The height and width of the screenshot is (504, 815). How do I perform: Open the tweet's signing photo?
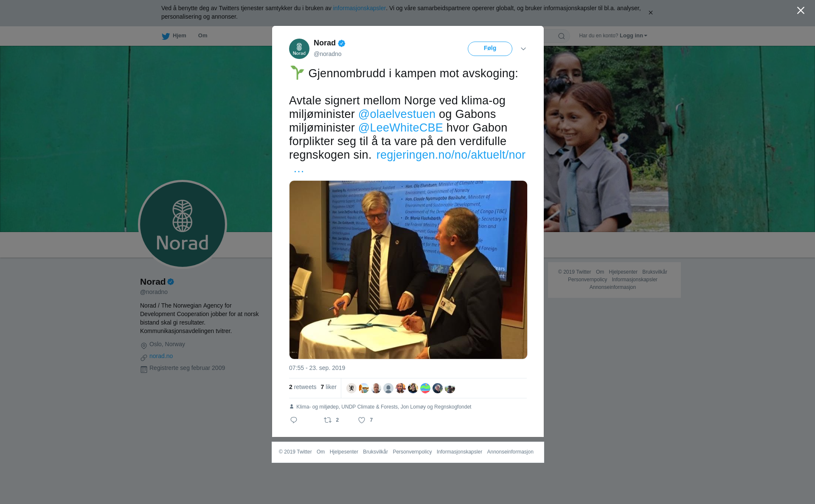(408, 270)
